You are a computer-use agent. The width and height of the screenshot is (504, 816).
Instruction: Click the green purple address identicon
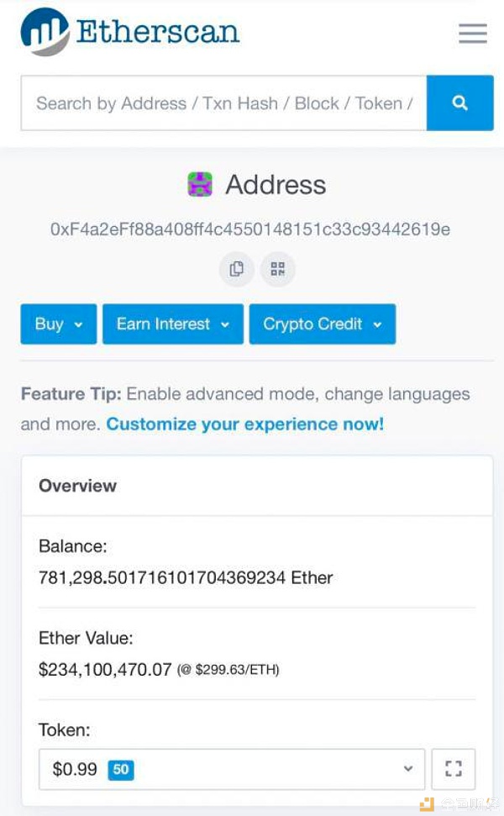point(200,185)
